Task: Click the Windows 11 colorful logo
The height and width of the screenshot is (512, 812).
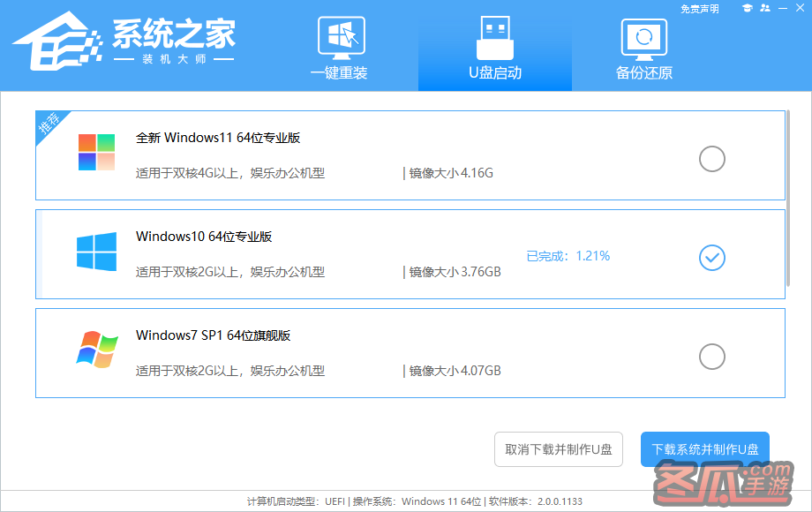Action: tap(96, 152)
